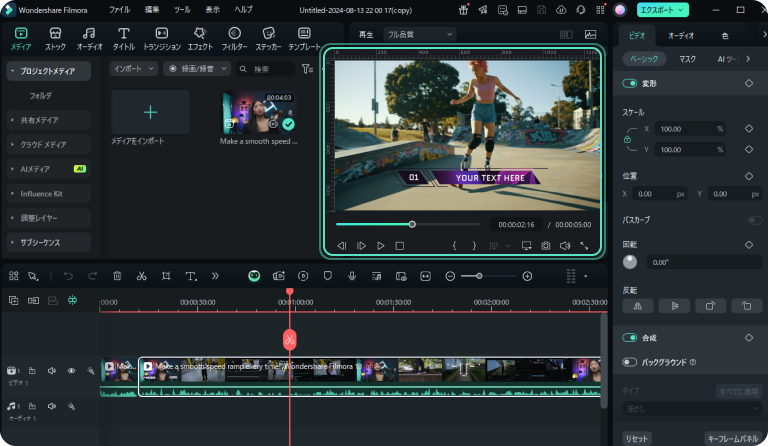Click the キーフレームパネル button

pyautogui.click(x=733, y=439)
